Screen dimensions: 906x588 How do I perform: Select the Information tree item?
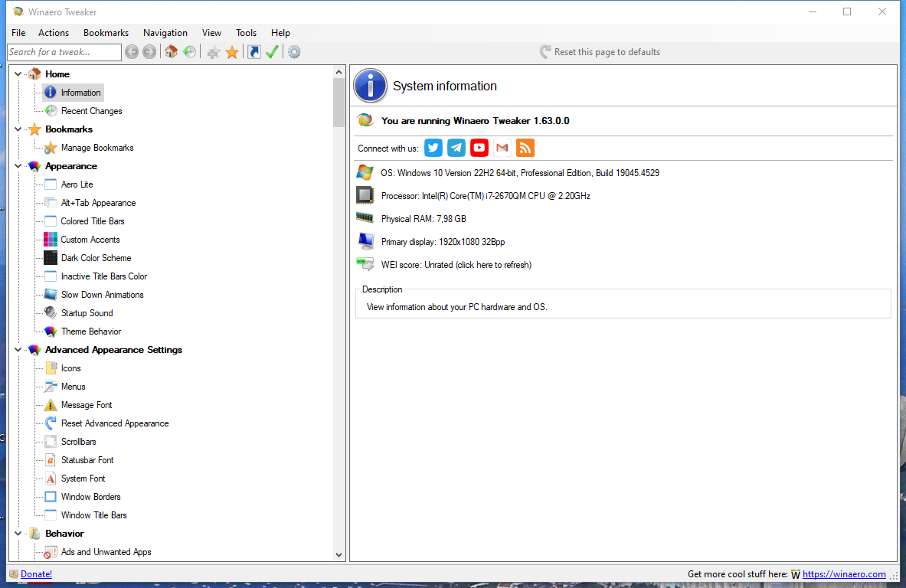click(80, 93)
